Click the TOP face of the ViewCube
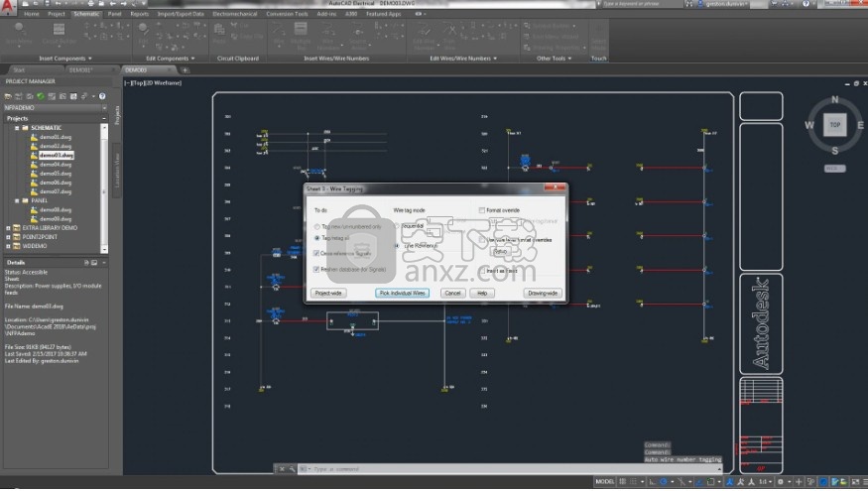This screenshot has height=491, width=868. click(x=835, y=125)
